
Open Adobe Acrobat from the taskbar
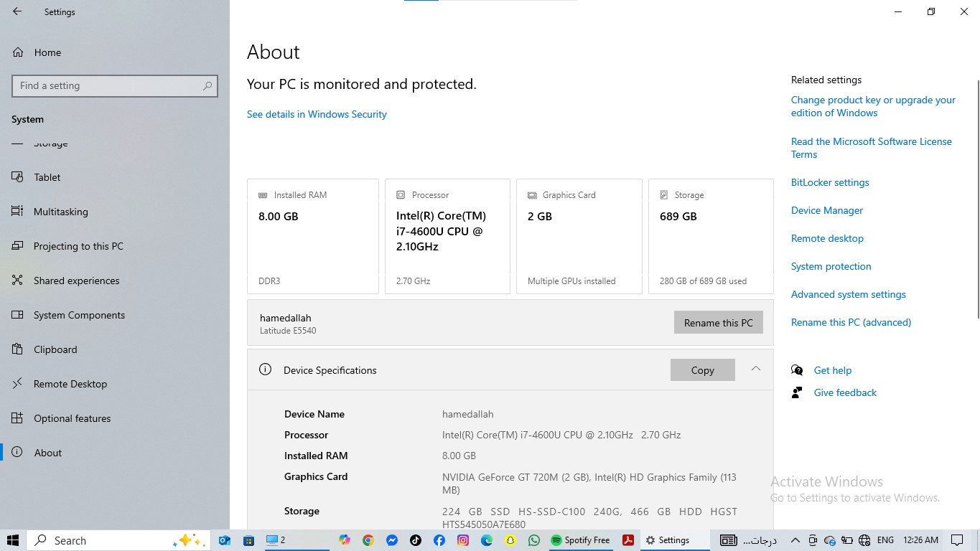pyautogui.click(x=628, y=540)
